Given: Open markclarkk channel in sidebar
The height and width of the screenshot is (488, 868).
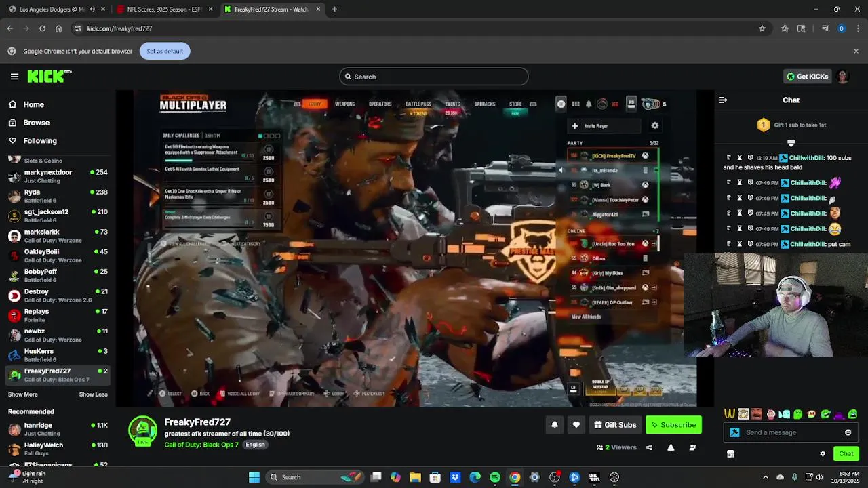Looking at the screenshot, I should (x=58, y=236).
